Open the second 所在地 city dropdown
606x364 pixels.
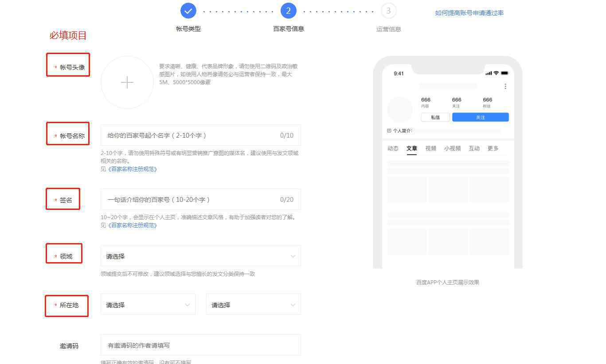pyautogui.click(x=254, y=305)
